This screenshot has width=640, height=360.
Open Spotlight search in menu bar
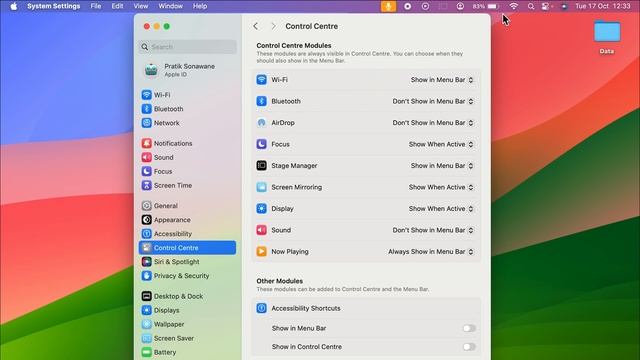(531, 6)
